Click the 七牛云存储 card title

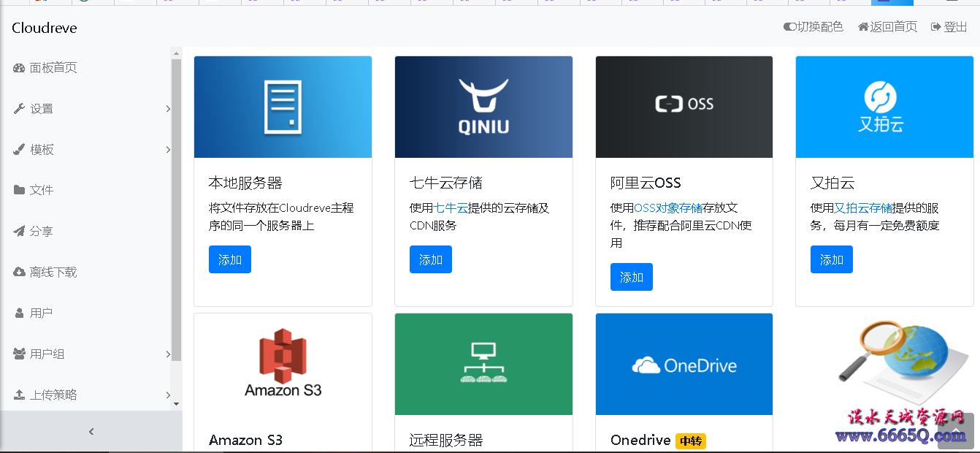point(446,183)
